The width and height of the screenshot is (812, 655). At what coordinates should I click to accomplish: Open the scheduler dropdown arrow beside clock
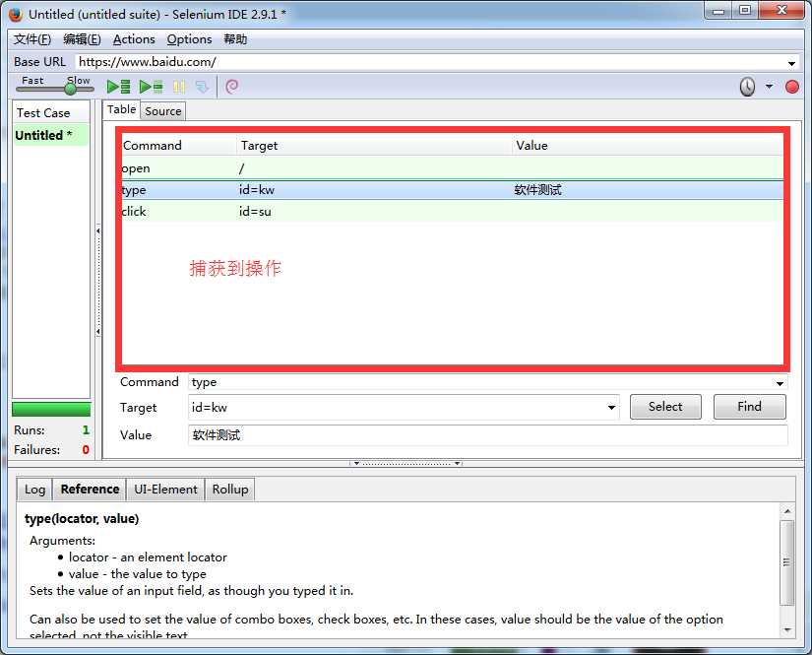coord(769,87)
